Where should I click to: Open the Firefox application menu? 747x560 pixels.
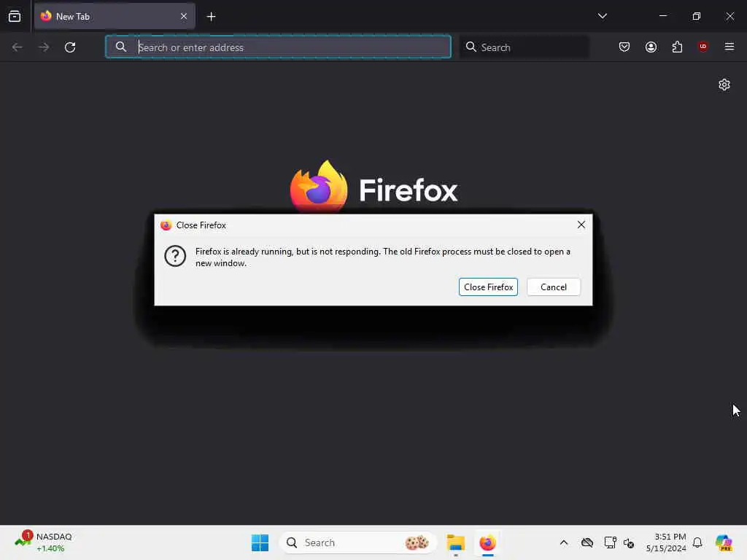tap(729, 47)
